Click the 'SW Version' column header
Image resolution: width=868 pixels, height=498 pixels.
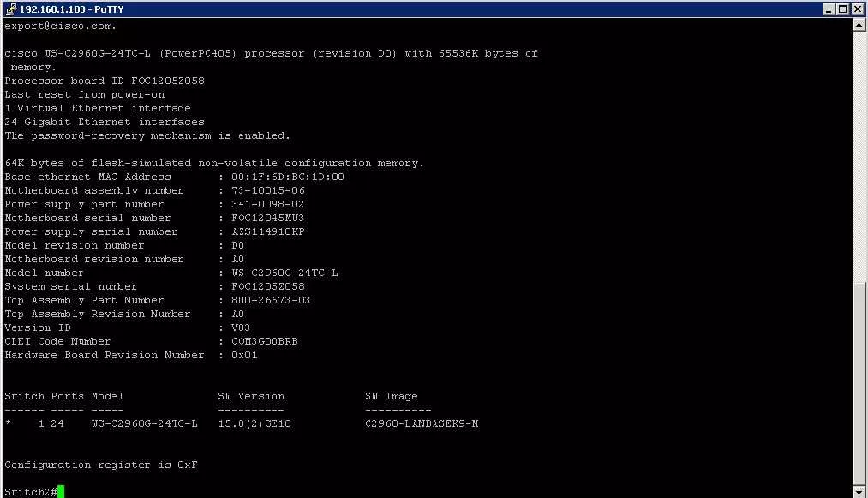coord(251,397)
